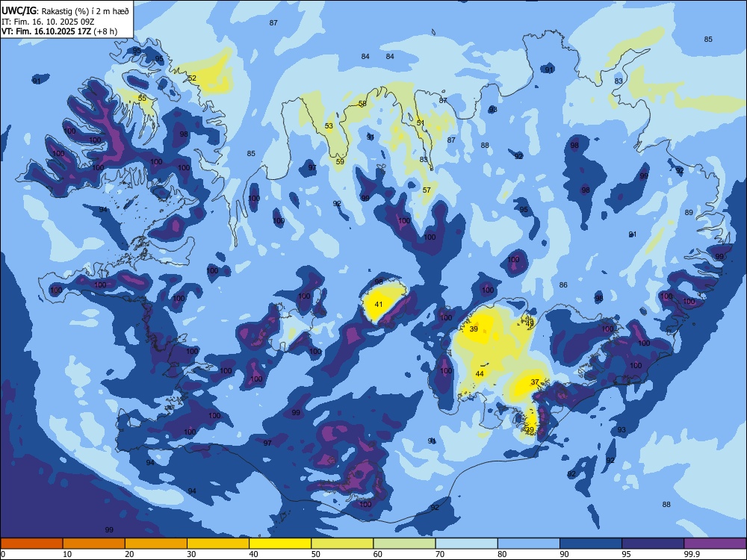Click the 'VT: Fim. 16.10.2025 17Z (+8 h)' line
The width and height of the screenshot is (747, 560).
point(59,31)
